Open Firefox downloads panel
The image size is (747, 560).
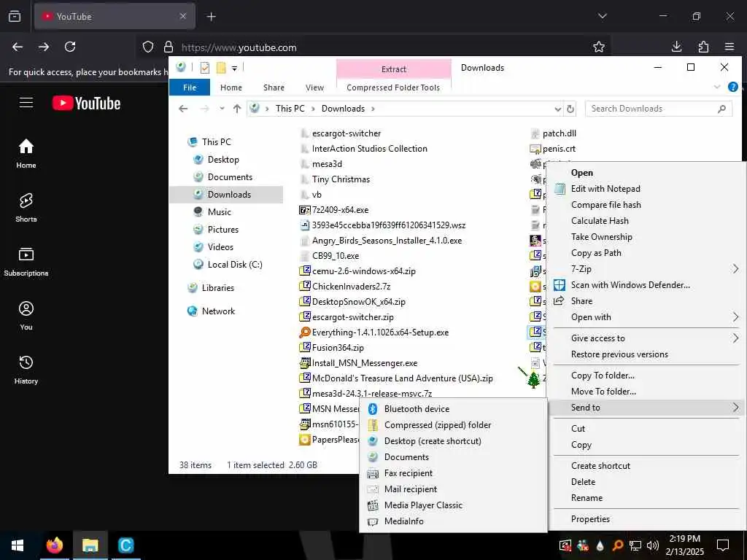click(676, 47)
